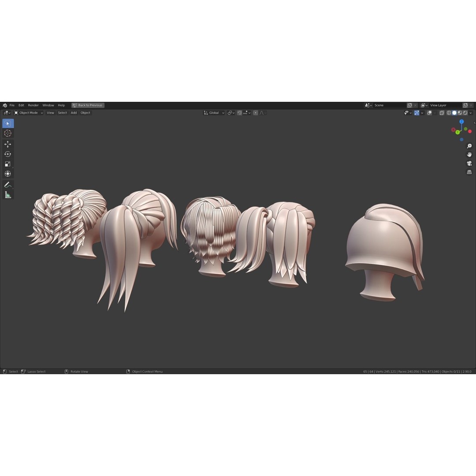
Task: Switch perspective/orthographic grid icon
Action: point(469,172)
